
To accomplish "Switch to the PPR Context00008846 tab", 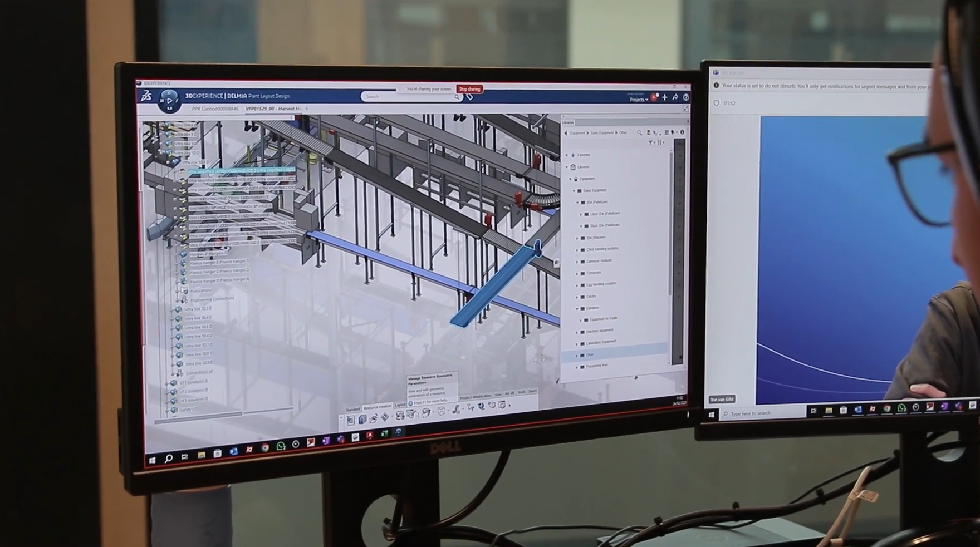I will click(215, 109).
